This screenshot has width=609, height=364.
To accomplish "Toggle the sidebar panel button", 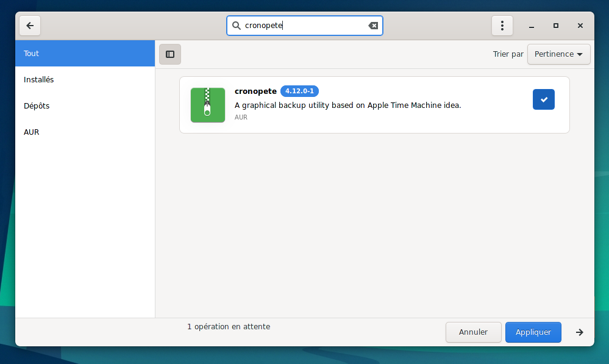I will click(170, 54).
